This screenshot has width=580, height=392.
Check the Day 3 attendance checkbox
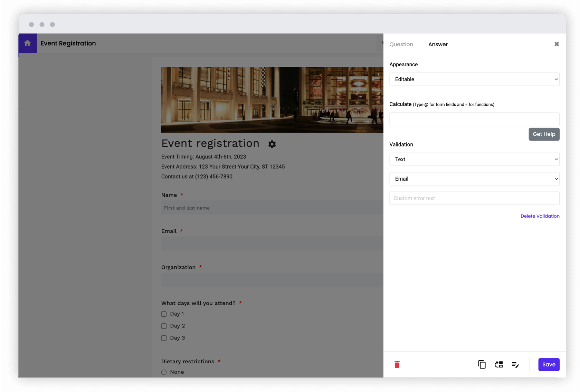pos(163,338)
